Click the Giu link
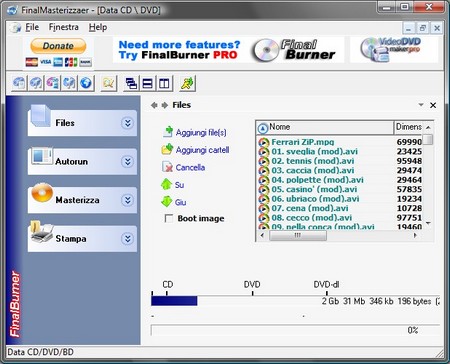 click(x=180, y=202)
